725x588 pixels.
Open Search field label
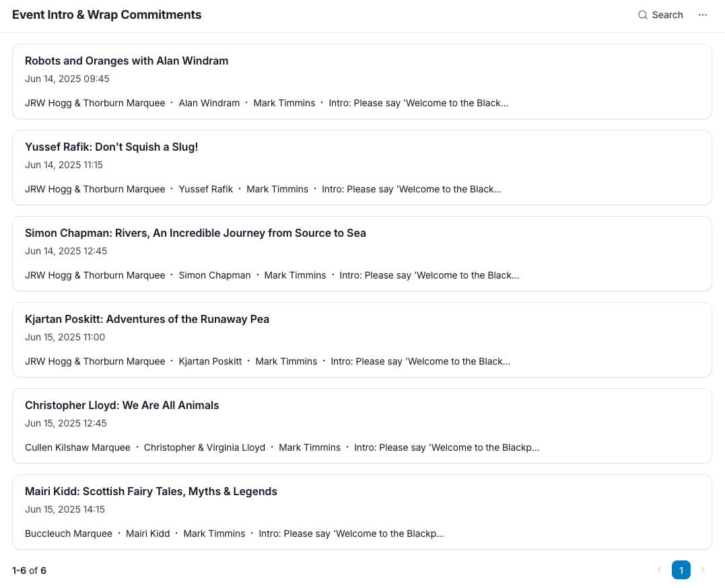click(x=667, y=15)
